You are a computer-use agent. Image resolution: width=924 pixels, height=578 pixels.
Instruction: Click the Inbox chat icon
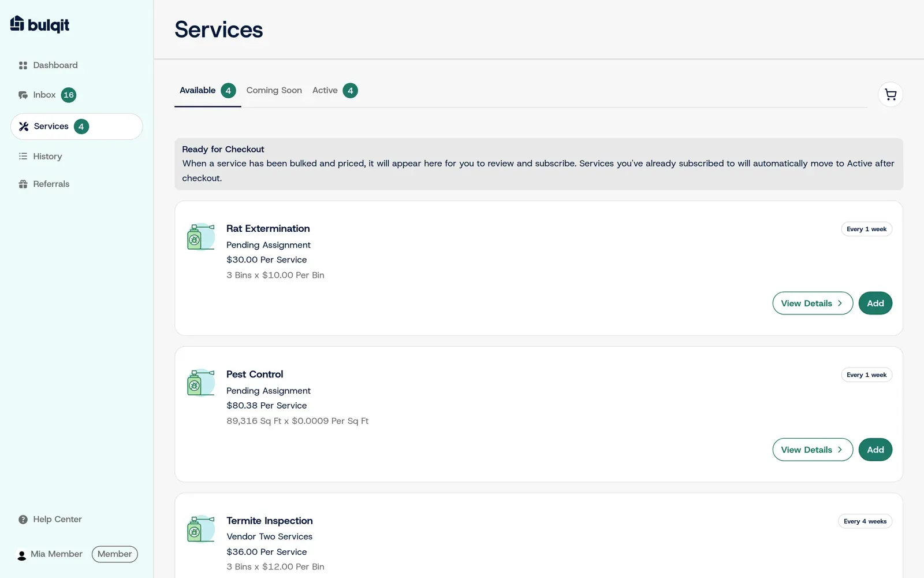[x=23, y=95]
